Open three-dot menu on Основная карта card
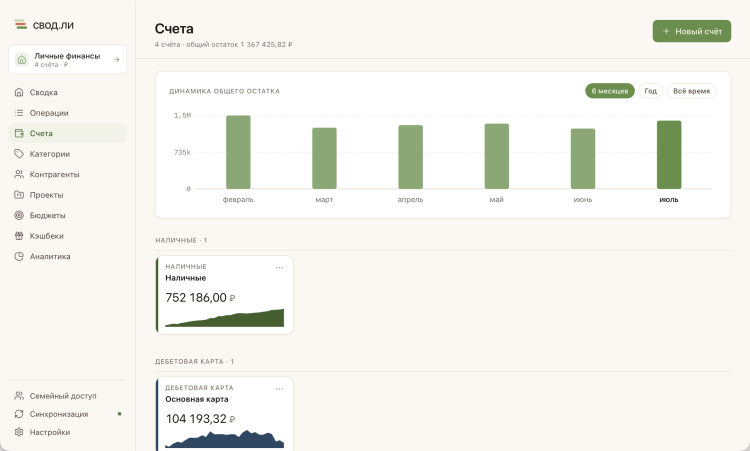This screenshot has height=451, width=750. [279, 389]
